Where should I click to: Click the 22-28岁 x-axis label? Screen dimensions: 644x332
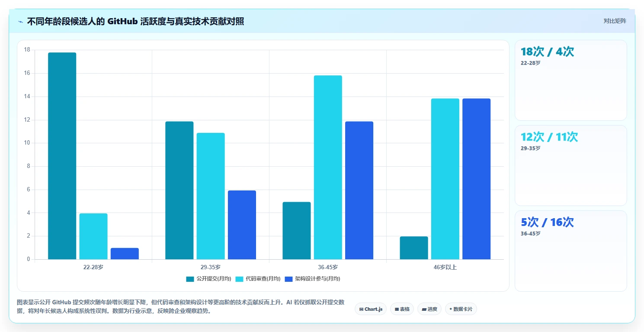[93, 267]
